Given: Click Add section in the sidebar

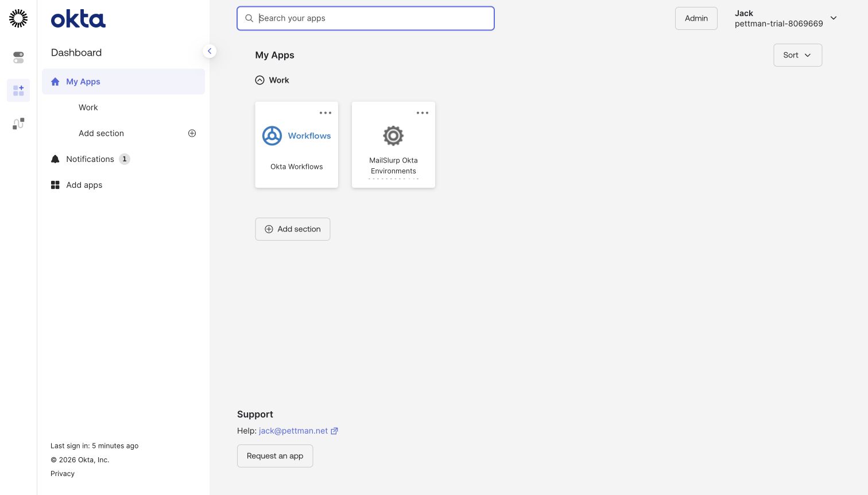Looking at the screenshot, I should click(101, 133).
